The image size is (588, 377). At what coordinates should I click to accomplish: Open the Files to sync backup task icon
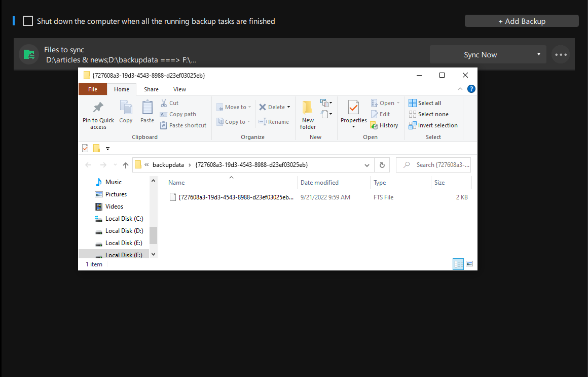click(29, 54)
